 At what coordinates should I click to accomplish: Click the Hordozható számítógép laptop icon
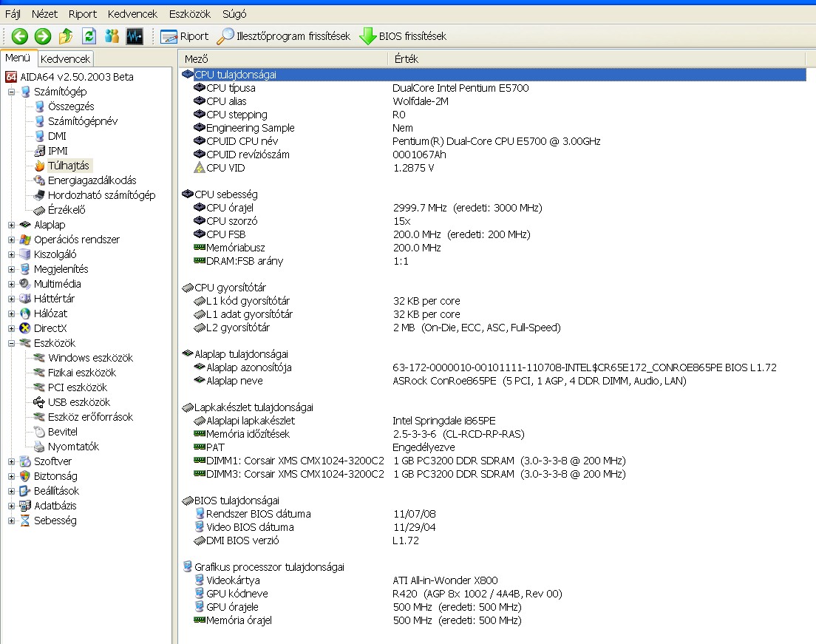click(x=40, y=195)
